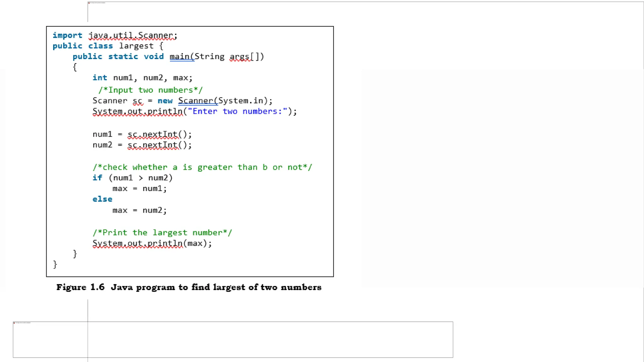
Task: Click the 'if' keyword
Action: tap(97, 178)
